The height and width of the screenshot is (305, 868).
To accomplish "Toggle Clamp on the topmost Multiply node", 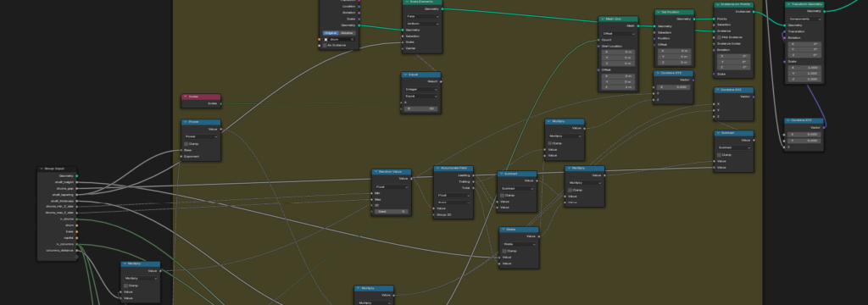I will 549,143.
